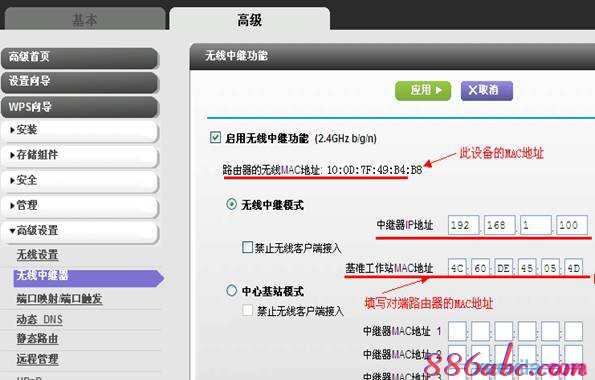
Task: Click base station MAC field 4C
Action: tap(457, 268)
